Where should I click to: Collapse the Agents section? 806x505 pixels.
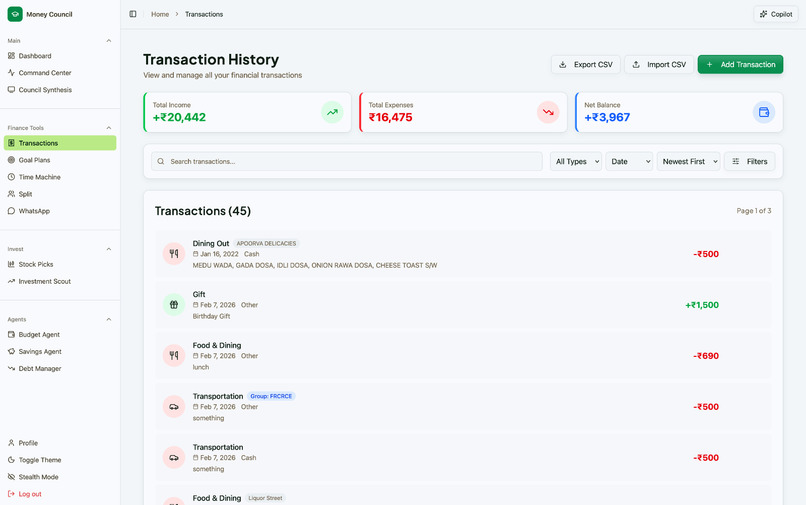[x=108, y=319]
